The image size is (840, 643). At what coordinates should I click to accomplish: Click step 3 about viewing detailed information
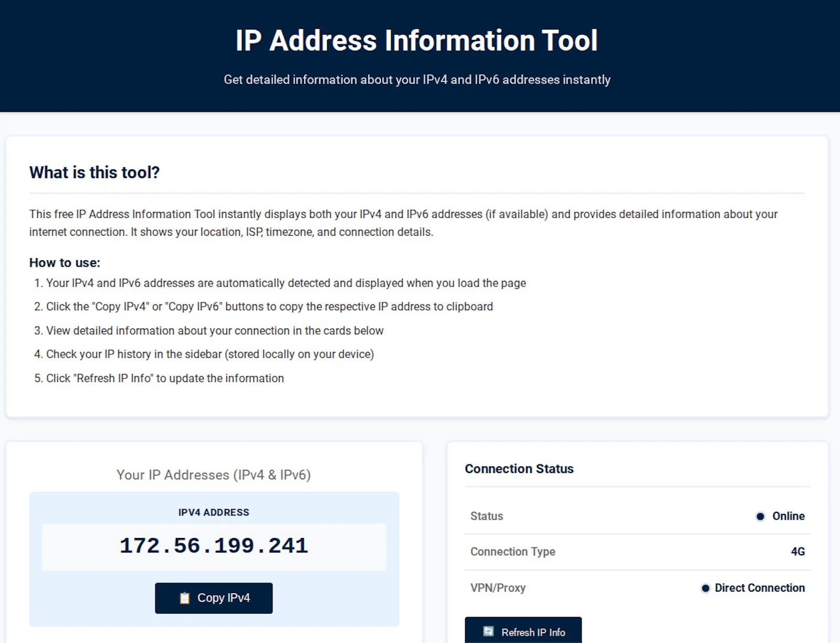coord(208,331)
